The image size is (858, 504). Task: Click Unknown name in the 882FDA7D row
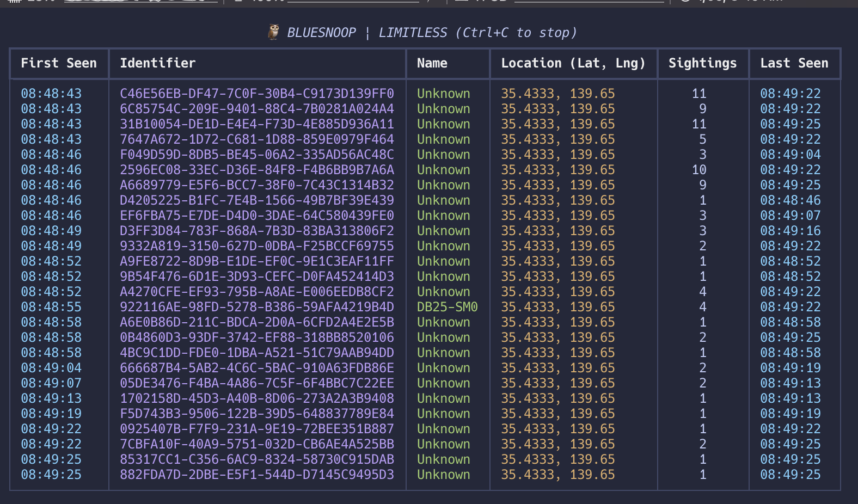click(x=444, y=475)
